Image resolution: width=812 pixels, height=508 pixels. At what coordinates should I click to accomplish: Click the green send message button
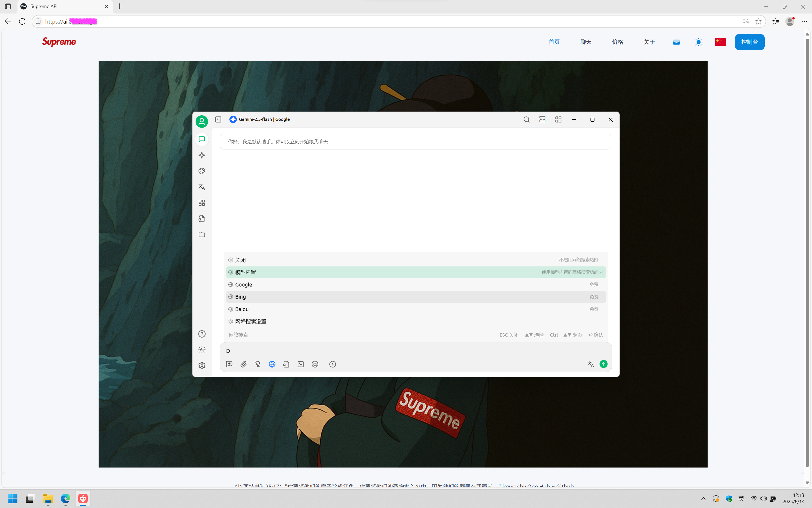point(603,364)
